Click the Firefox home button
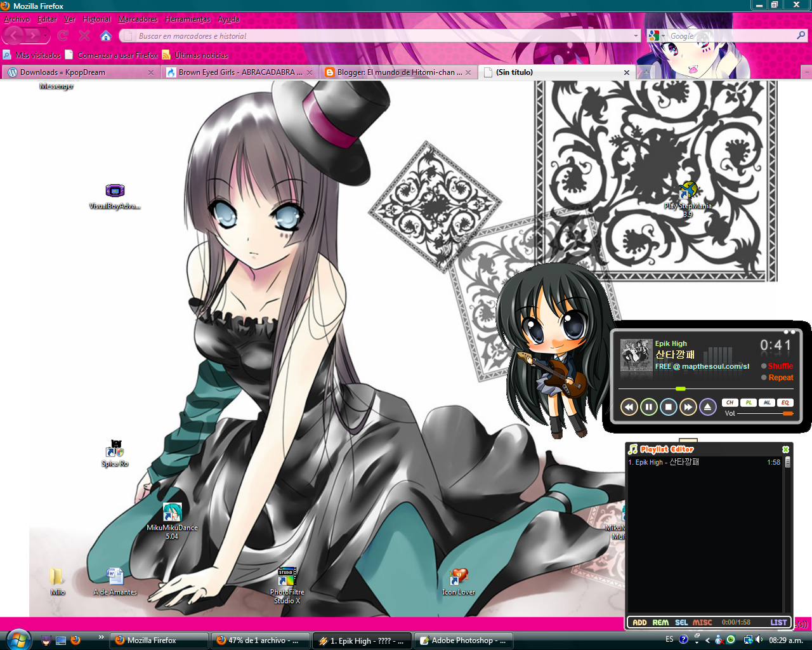 pyautogui.click(x=106, y=36)
